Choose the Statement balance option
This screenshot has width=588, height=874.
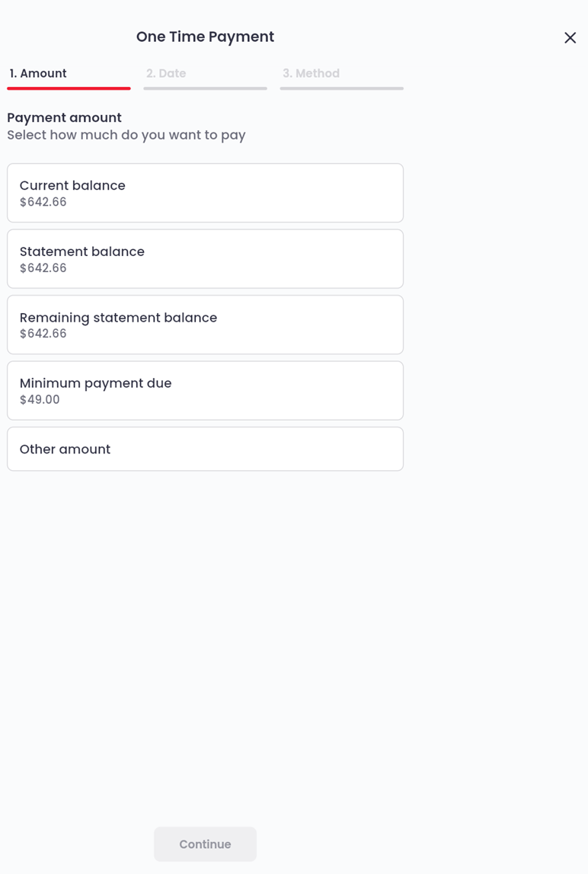click(x=205, y=258)
